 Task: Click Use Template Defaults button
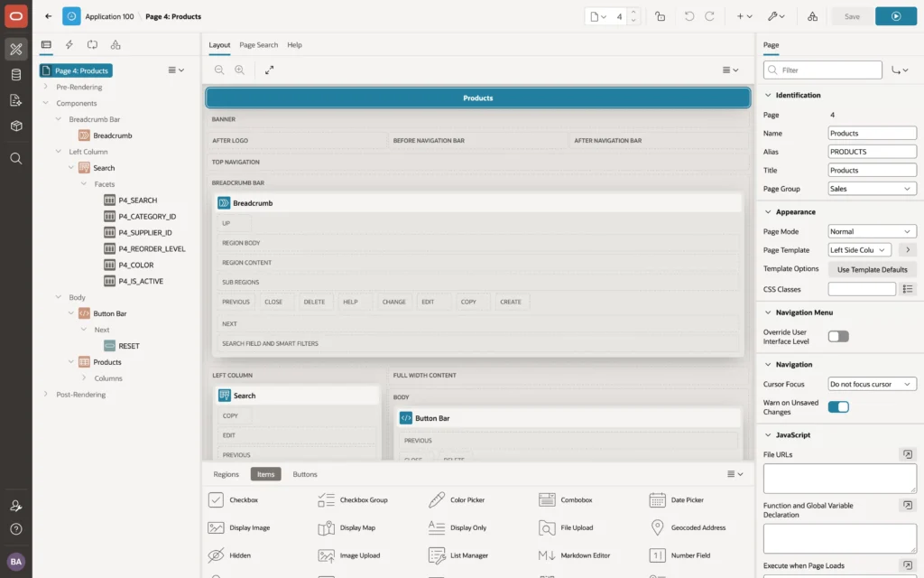click(x=873, y=269)
